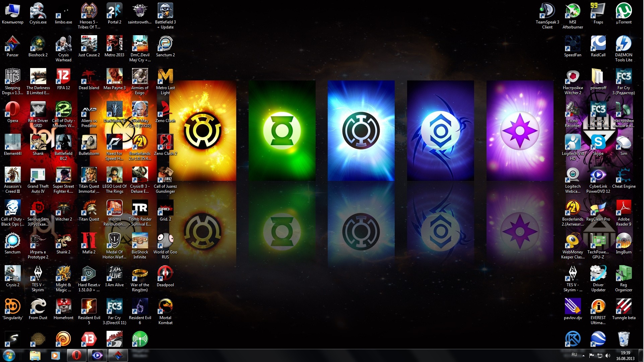Click the Windows Start button

(x=9, y=355)
